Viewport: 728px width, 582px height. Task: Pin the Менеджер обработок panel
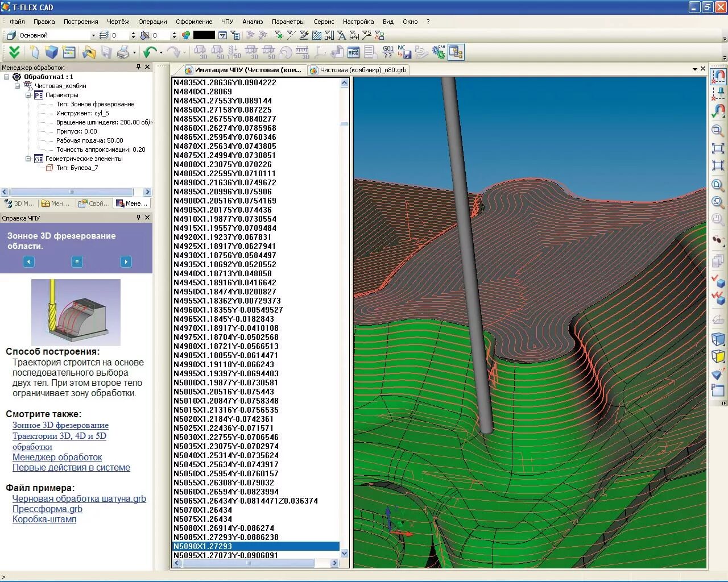[138, 67]
